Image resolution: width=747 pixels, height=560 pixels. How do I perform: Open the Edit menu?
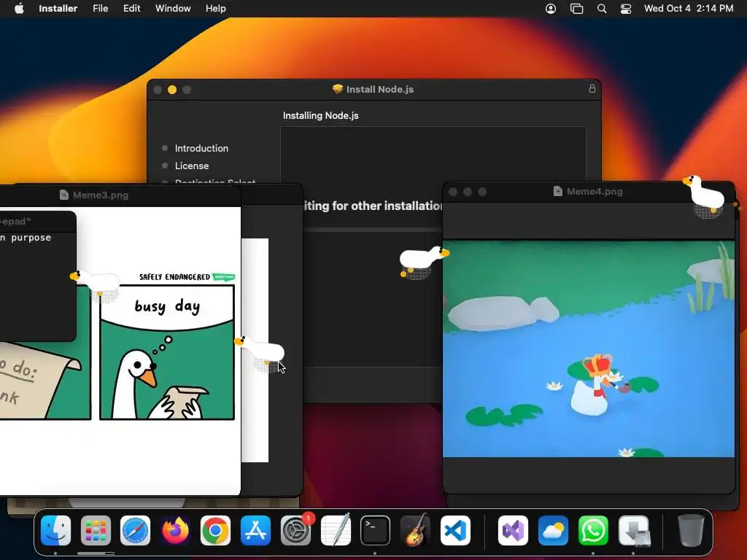pyautogui.click(x=131, y=9)
